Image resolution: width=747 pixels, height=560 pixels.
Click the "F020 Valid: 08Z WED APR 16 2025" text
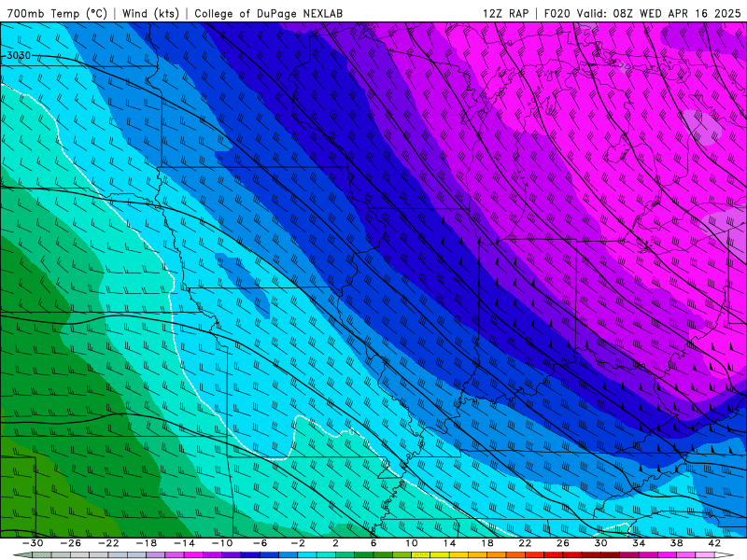coord(642,13)
